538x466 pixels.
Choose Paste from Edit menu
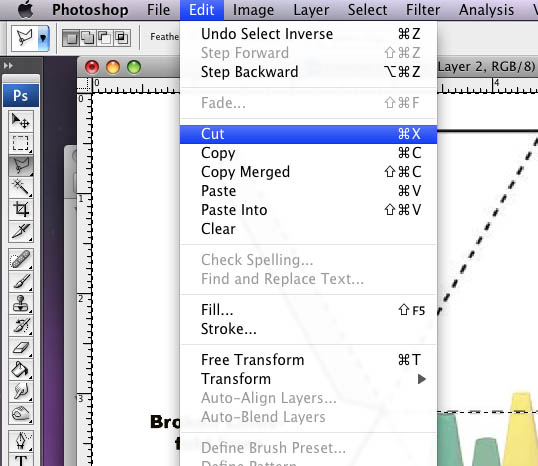308,191
